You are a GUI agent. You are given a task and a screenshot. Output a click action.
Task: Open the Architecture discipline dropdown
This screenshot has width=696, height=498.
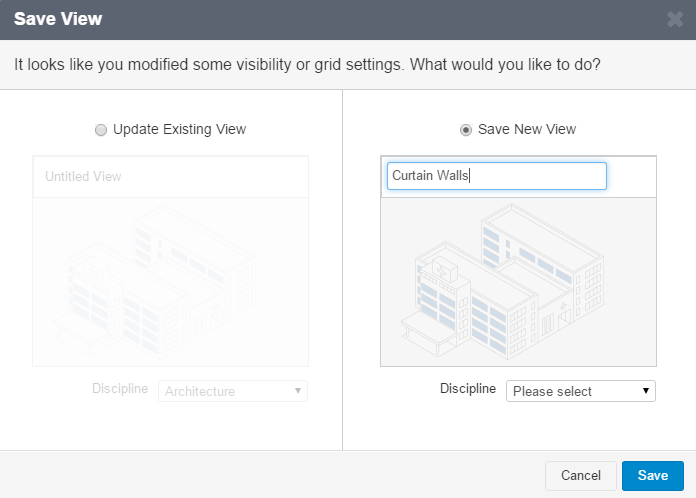232,391
